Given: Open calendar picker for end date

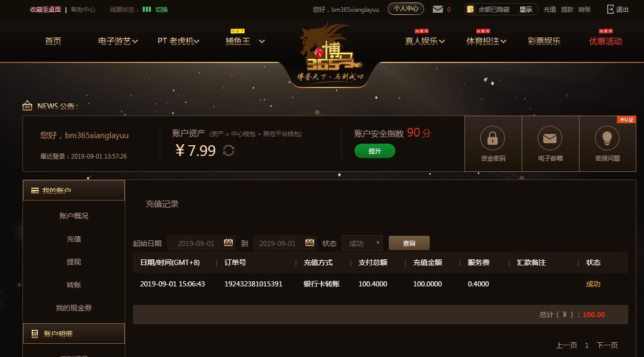Looking at the screenshot, I should (309, 242).
